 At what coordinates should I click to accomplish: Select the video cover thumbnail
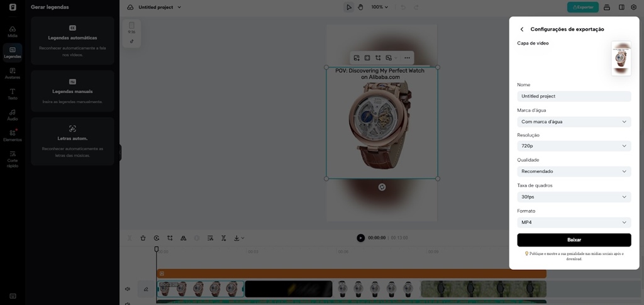click(621, 58)
